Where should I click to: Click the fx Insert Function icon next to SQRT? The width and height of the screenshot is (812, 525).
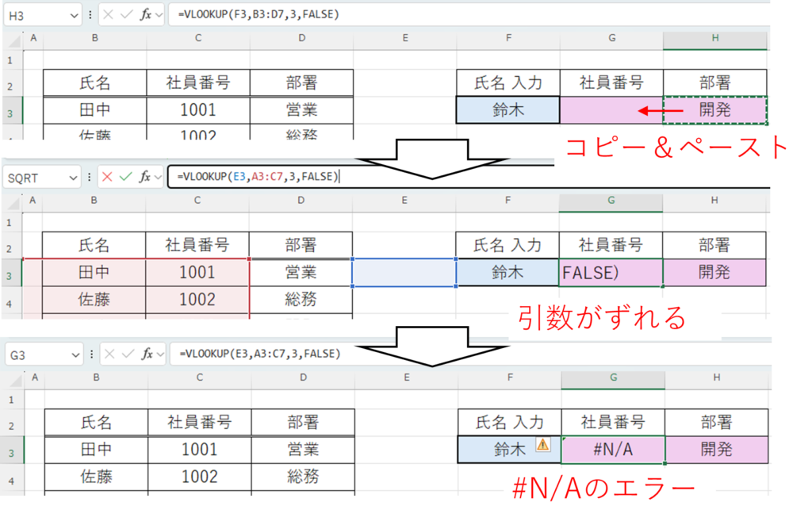click(145, 177)
